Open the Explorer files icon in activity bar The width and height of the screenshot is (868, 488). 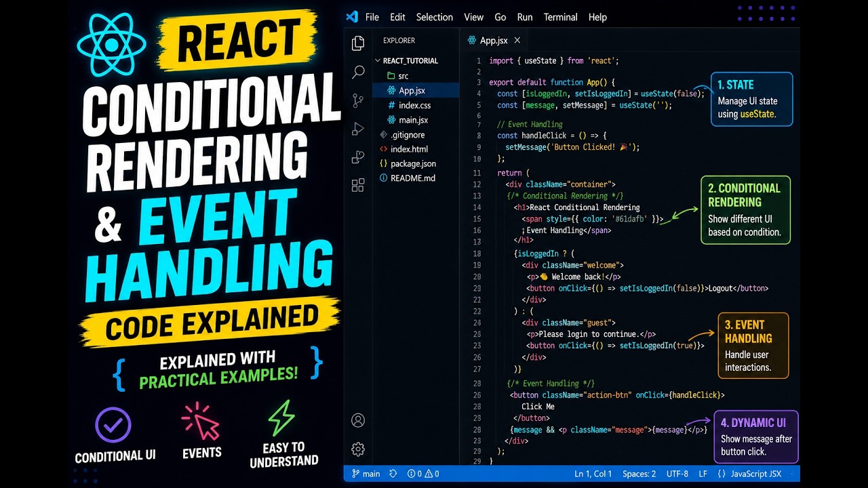358,44
